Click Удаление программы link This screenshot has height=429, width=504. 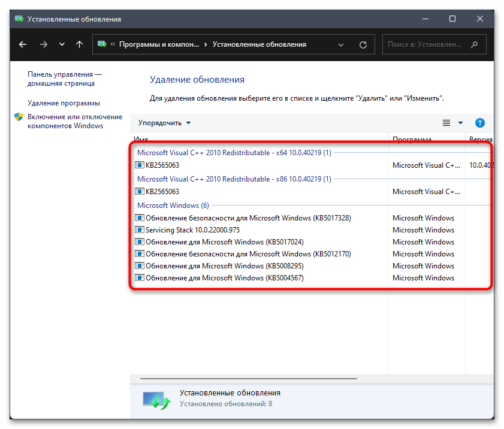click(x=64, y=103)
